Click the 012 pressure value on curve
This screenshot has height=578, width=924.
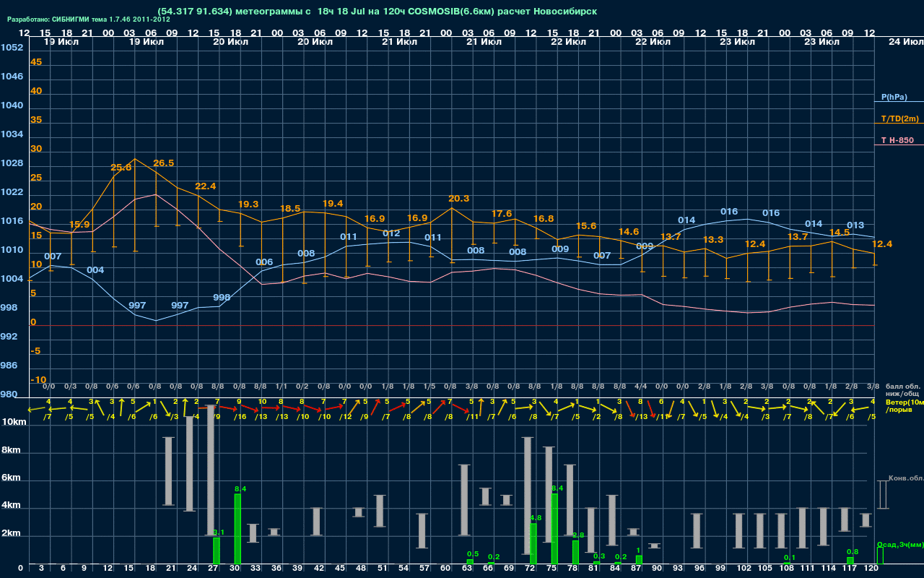pyautogui.click(x=391, y=233)
